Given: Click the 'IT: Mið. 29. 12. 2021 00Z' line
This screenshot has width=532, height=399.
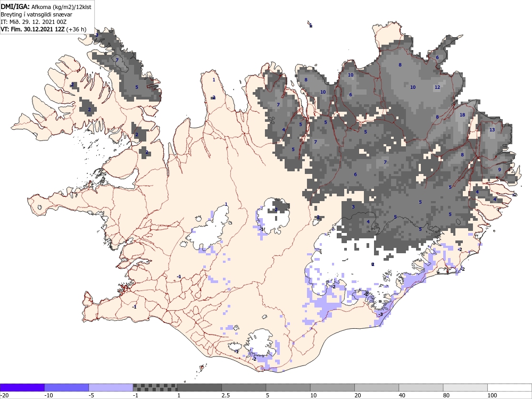Looking at the screenshot, I should coord(34,22).
